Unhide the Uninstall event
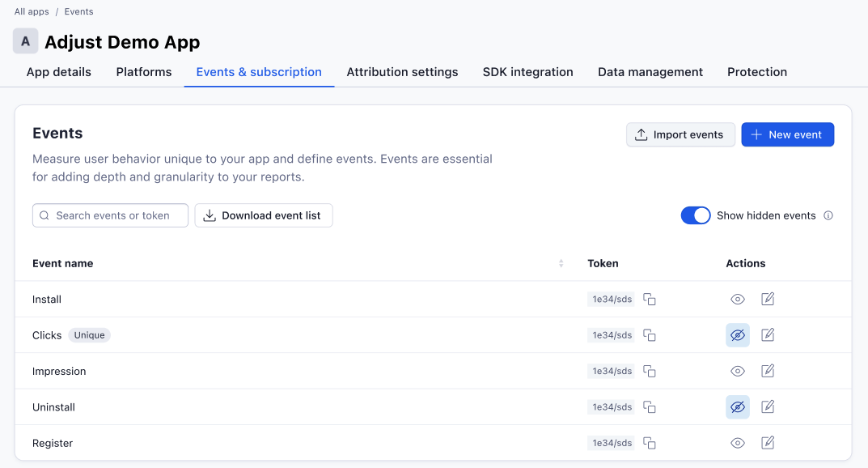 click(737, 407)
